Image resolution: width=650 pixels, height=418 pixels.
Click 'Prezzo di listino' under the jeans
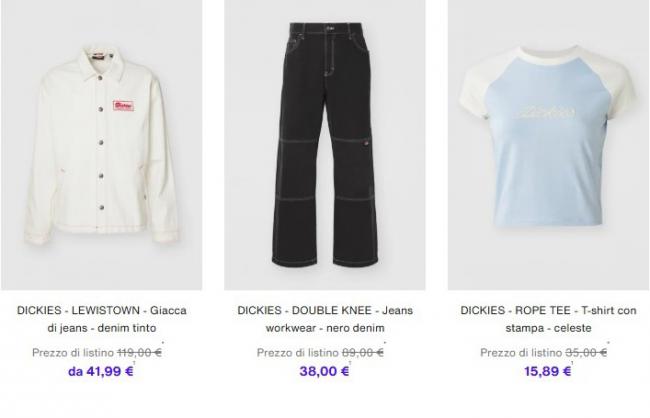click(298, 352)
